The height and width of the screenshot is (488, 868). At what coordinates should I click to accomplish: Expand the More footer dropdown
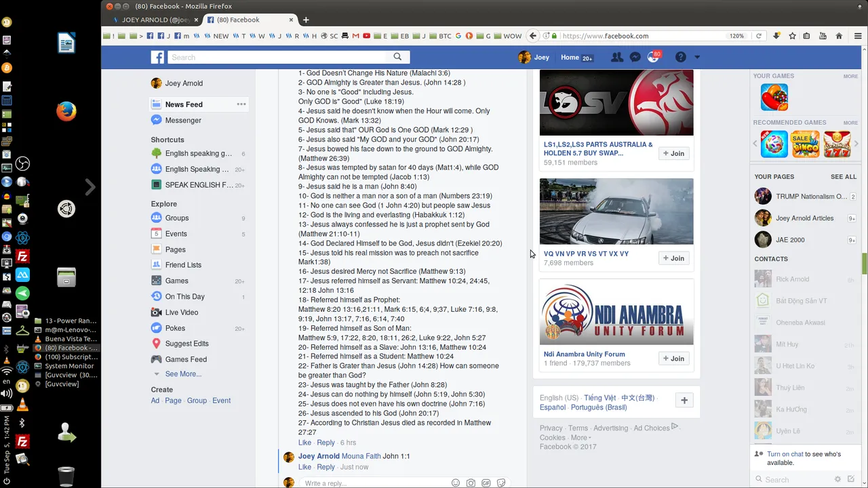tap(580, 438)
